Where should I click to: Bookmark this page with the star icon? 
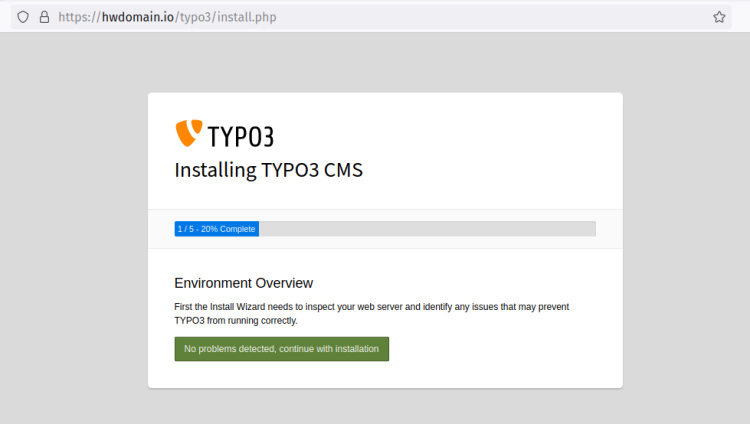pos(719,17)
